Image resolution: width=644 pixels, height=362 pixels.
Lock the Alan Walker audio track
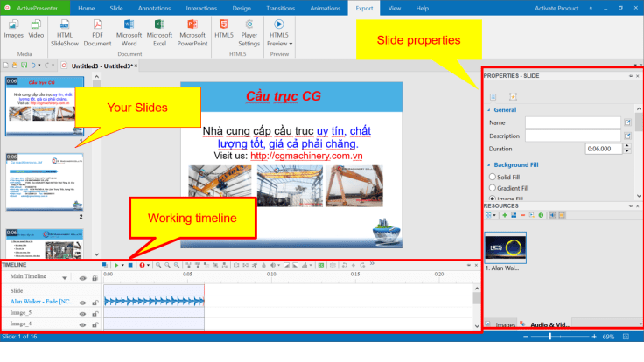(94, 303)
